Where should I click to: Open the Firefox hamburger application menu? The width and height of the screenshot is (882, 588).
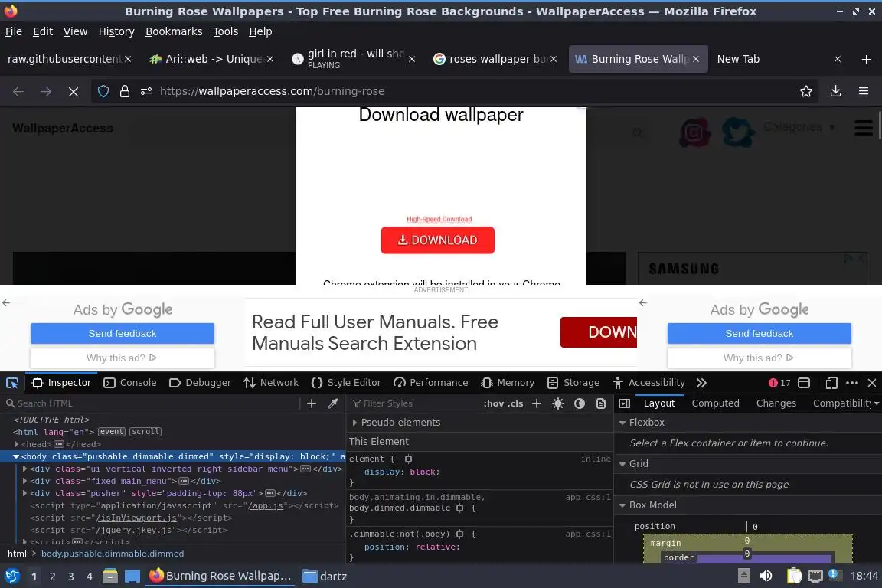click(x=864, y=91)
